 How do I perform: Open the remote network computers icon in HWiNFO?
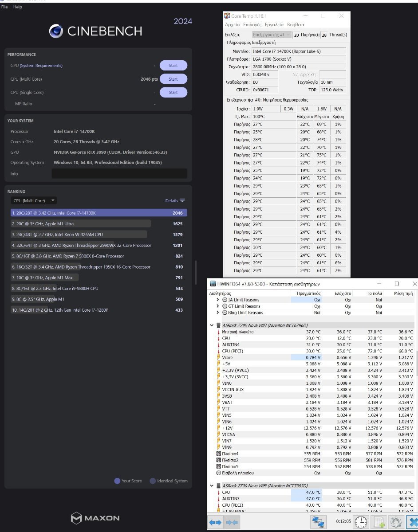pos(318,522)
